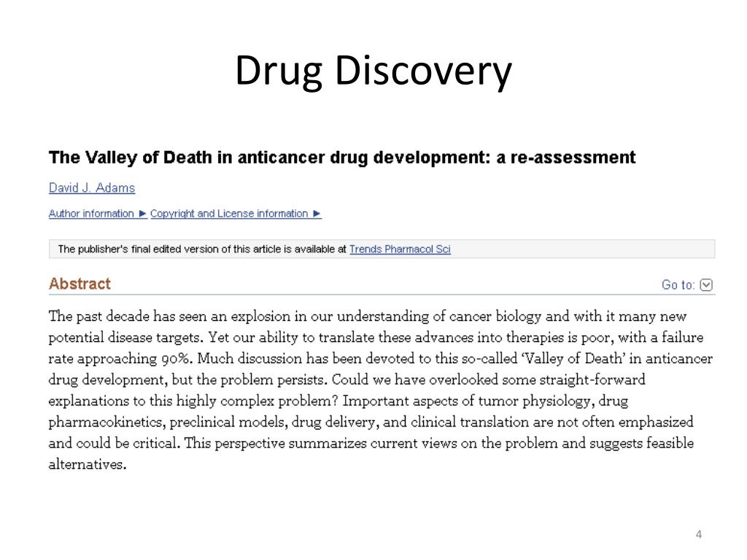Image resolution: width=747 pixels, height=560 pixels.
Task: Click the Drug Discovery slide title
Action: click(373, 71)
